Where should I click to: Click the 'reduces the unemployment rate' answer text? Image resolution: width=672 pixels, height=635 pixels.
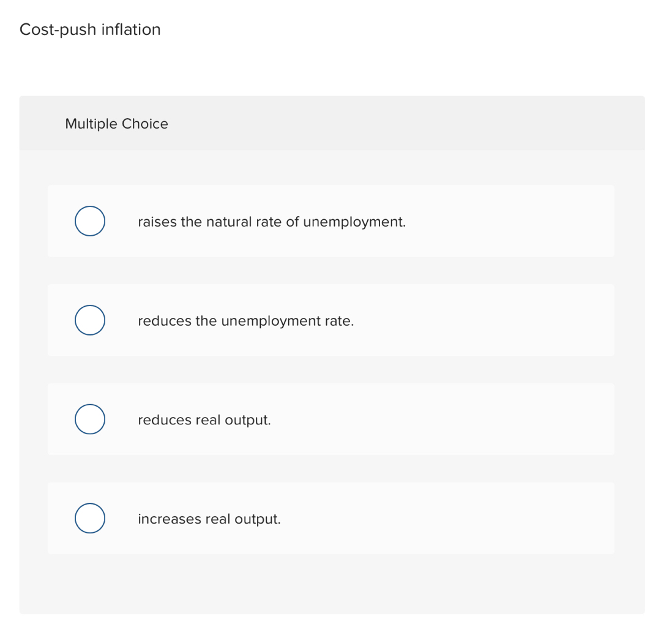click(245, 321)
